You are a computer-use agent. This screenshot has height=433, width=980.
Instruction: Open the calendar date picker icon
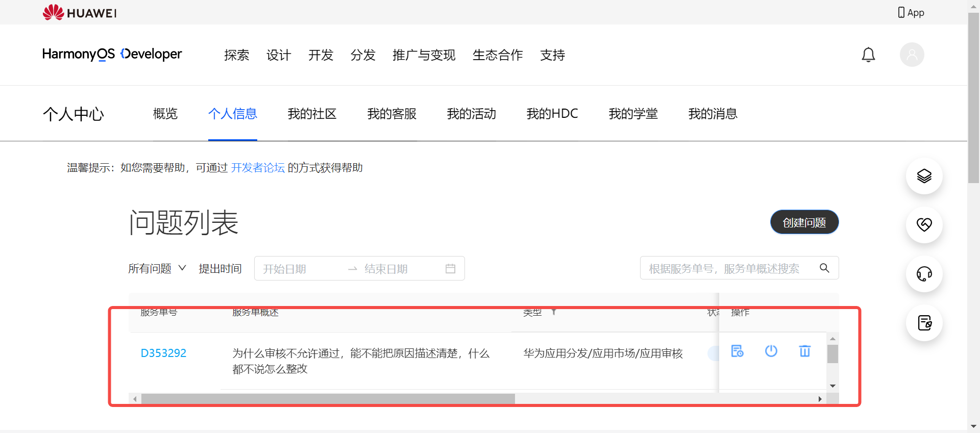[x=450, y=268]
